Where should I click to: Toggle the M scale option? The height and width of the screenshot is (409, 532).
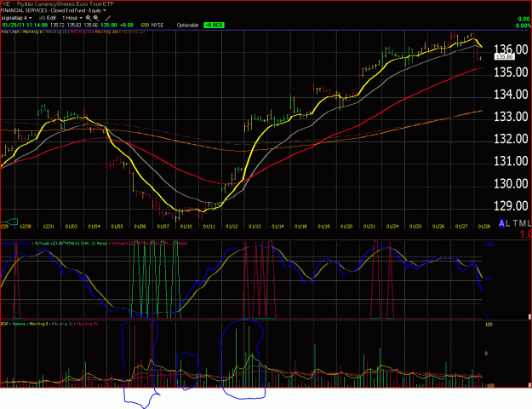[x=523, y=223]
